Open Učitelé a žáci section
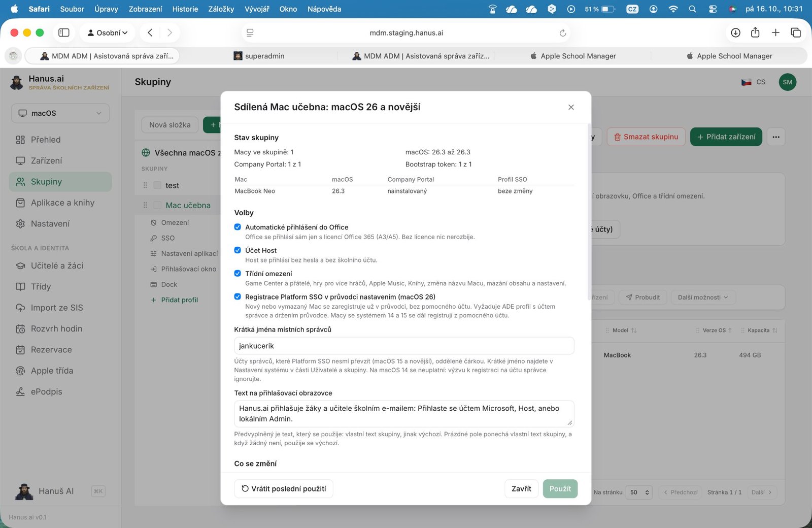The image size is (812, 528). point(60,266)
